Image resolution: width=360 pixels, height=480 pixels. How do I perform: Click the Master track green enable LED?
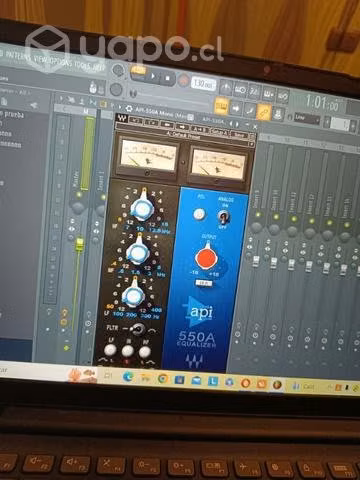pyautogui.click(x=79, y=195)
